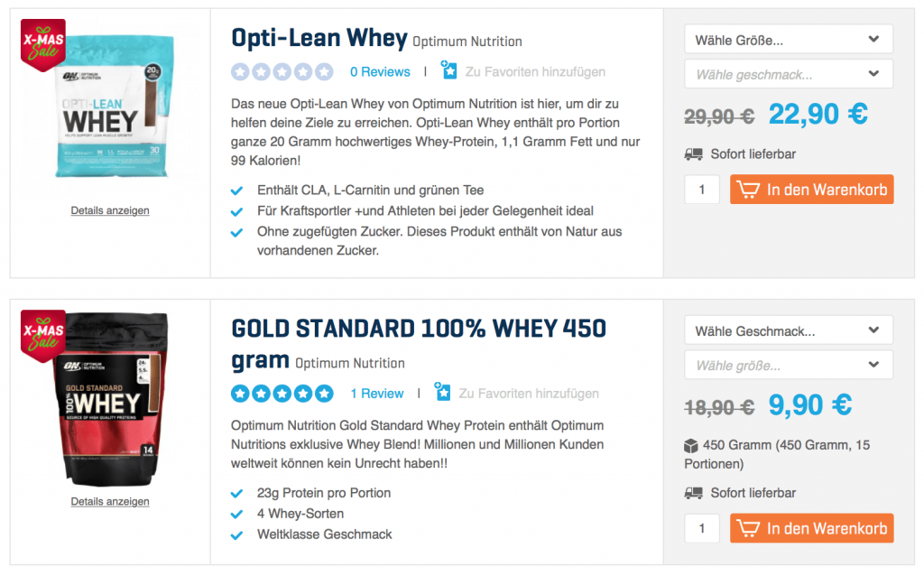
Task: Expand the Wähle größe dropdown for Gold Standard
Action: click(789, 365)
